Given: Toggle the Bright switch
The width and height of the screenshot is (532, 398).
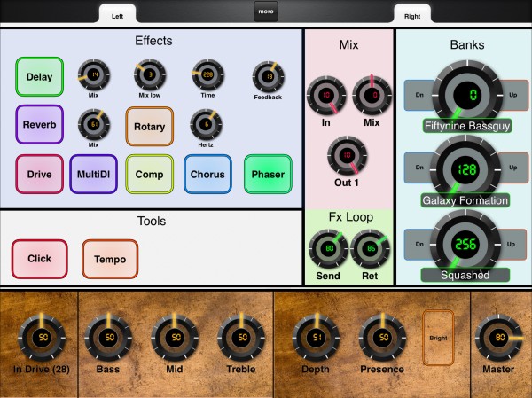Looking at the screenshot, I should (438, 338).
